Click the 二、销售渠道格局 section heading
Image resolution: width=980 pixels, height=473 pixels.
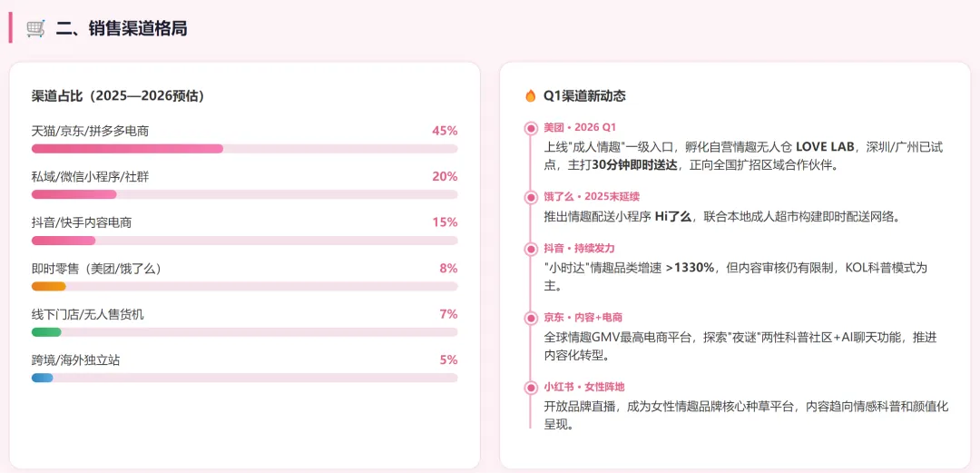click(122, 28)
